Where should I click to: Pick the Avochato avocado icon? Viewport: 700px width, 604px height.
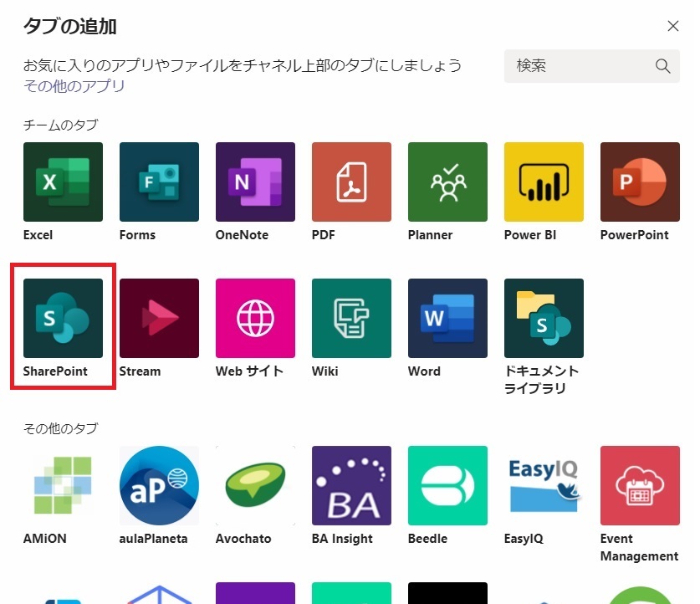tap(255, 485)
